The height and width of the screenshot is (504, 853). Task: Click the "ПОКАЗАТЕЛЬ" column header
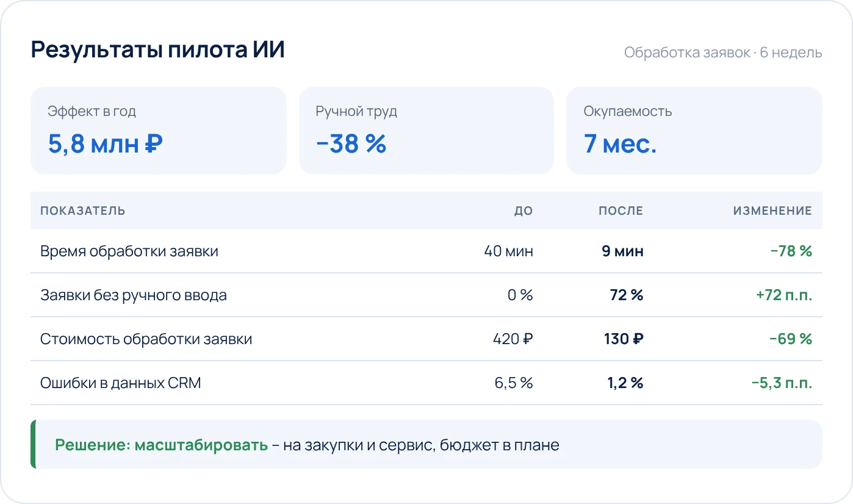83,211
